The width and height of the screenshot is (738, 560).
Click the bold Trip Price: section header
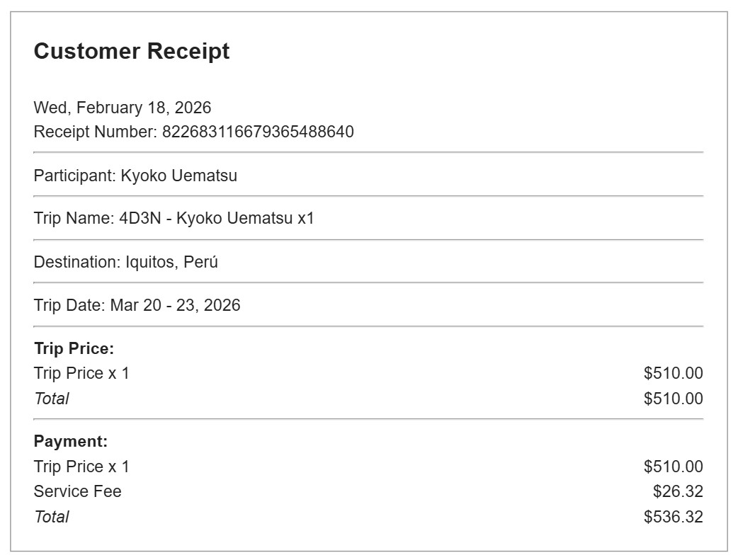coord(74,348)
